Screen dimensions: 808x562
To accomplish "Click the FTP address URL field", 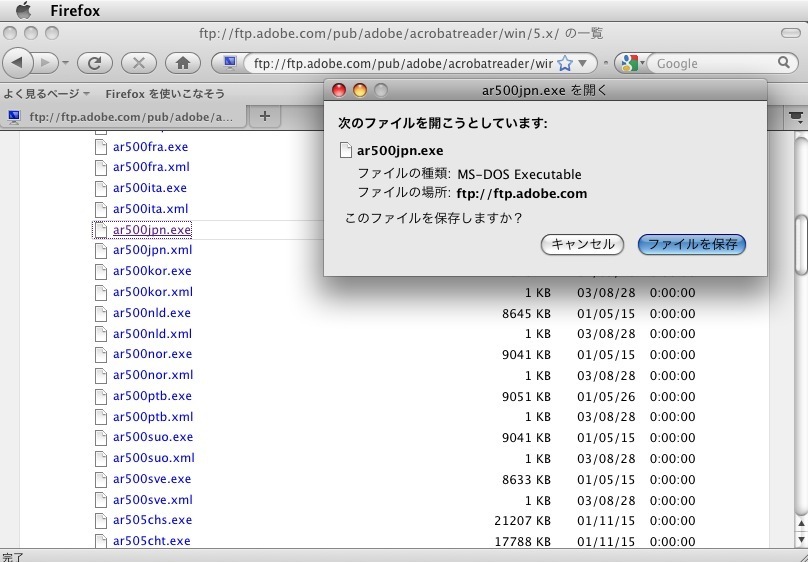I will pyautogui.click(x=403, y=63).
